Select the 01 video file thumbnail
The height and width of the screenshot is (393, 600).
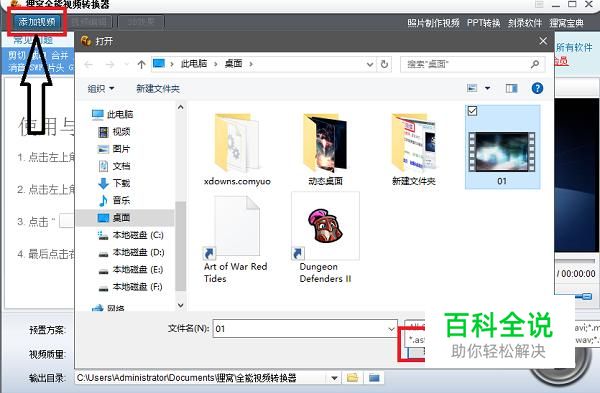pyautogui.click(x=502, y=152)
